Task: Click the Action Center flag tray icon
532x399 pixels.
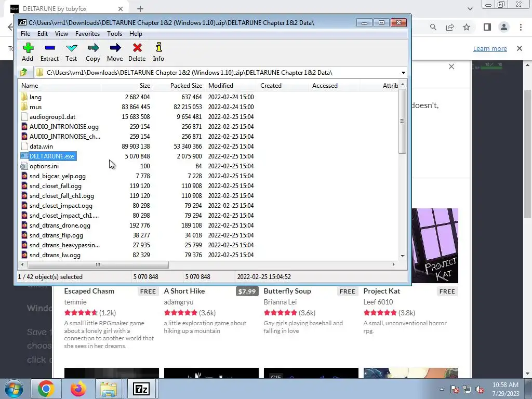Action: coord(454,390)
